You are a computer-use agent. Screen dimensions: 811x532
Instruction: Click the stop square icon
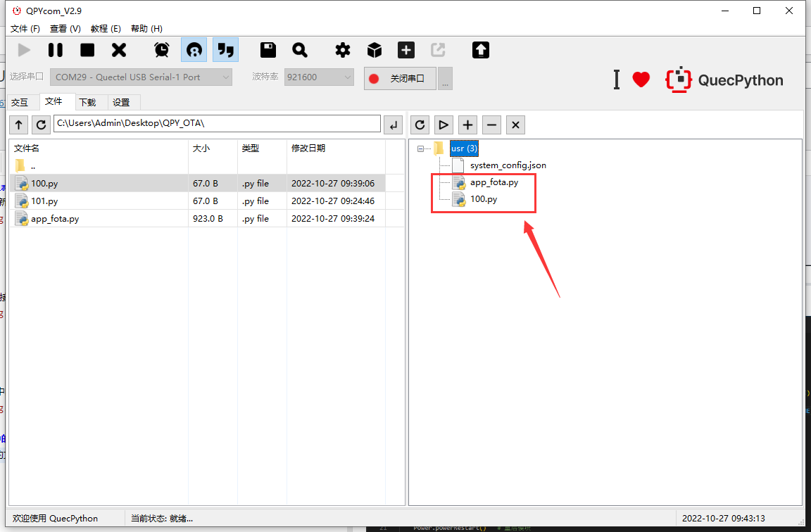(x=87, y=50)
